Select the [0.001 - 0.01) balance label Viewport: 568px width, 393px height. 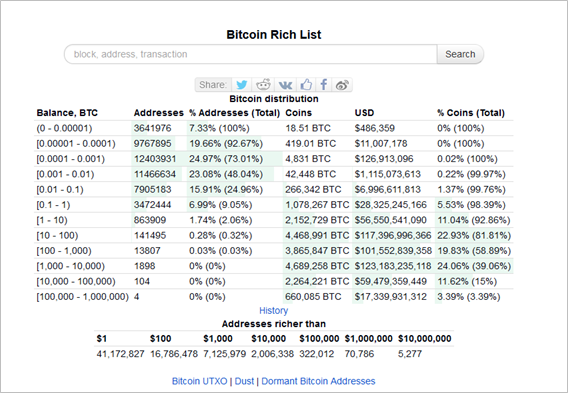point(65,174)
